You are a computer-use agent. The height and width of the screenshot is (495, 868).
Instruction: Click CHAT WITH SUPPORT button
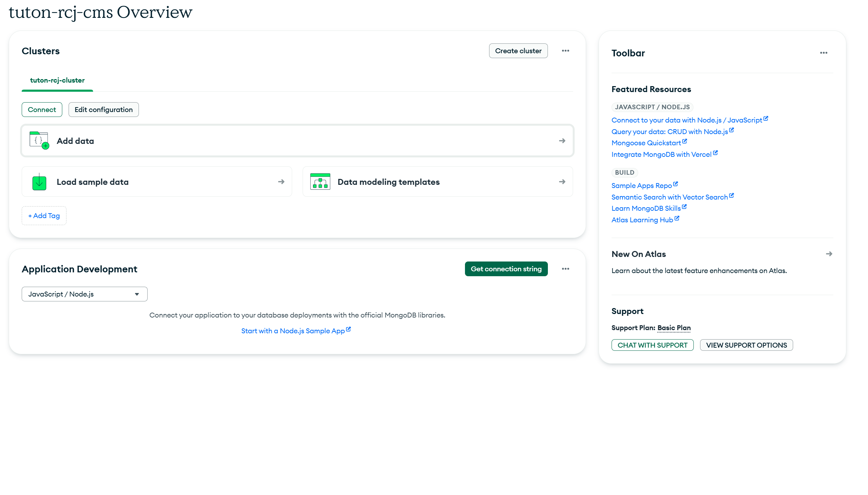(652, 345)
